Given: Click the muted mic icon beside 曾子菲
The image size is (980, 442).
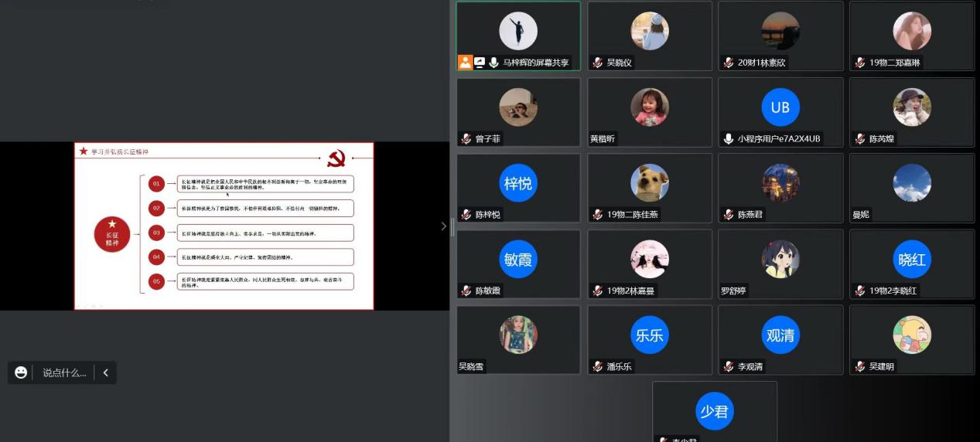Looking at the screenshot, I should pyautogui.click(x=466, y=139).
